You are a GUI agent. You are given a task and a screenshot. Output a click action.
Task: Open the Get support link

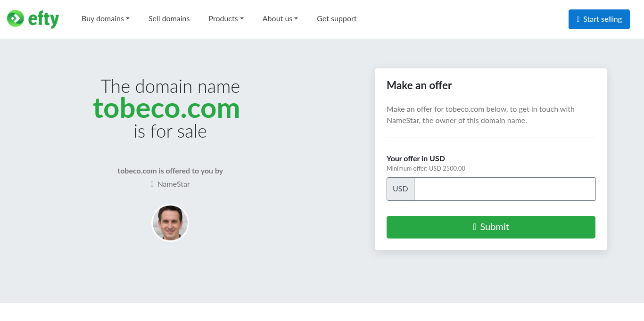click(337, 19)
